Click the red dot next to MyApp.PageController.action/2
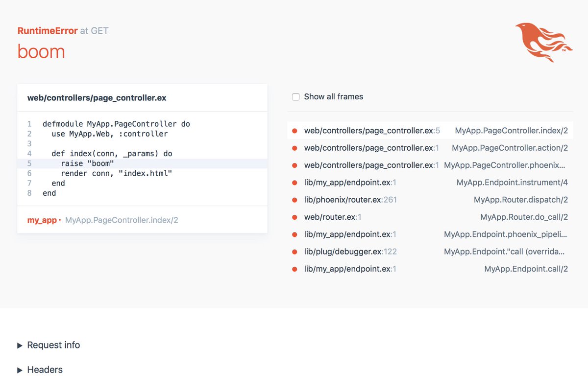 [294, 147]
